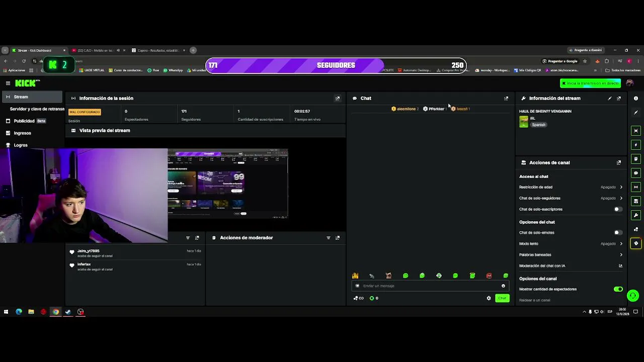Switch to the C.R.O YouTube tab
The width and height of the screenshot is (644, 362).
(99, 50)
